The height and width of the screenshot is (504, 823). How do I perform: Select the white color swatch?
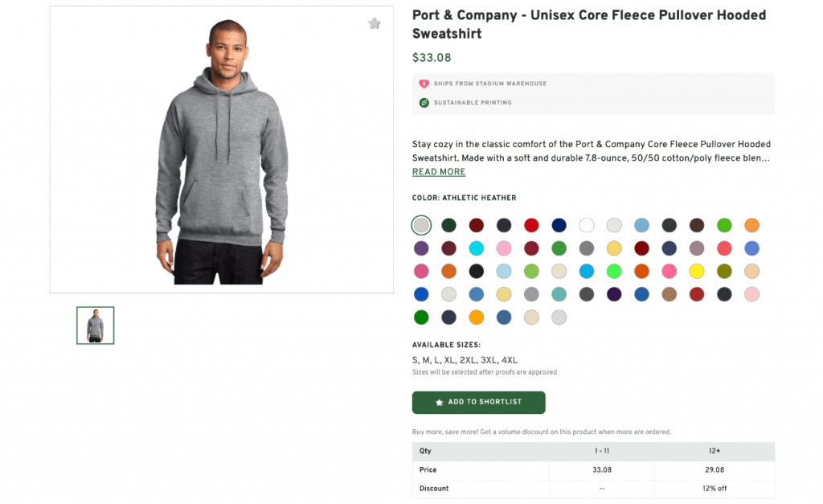click(586, 225)
